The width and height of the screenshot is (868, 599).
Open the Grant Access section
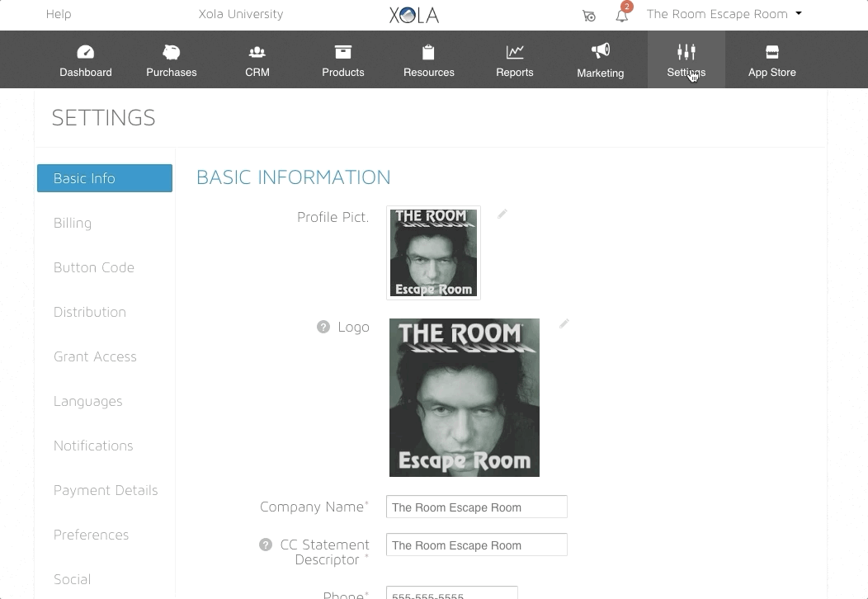[95, 356]
